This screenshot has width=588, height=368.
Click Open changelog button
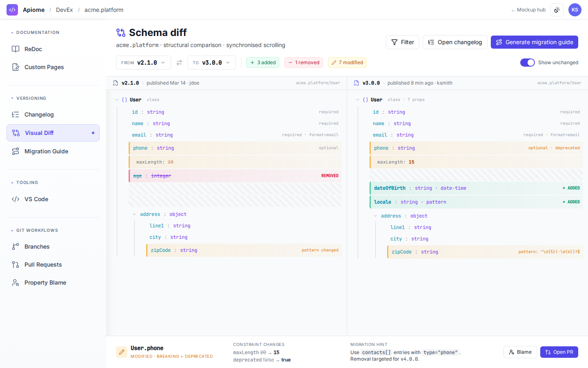point(455,42)
